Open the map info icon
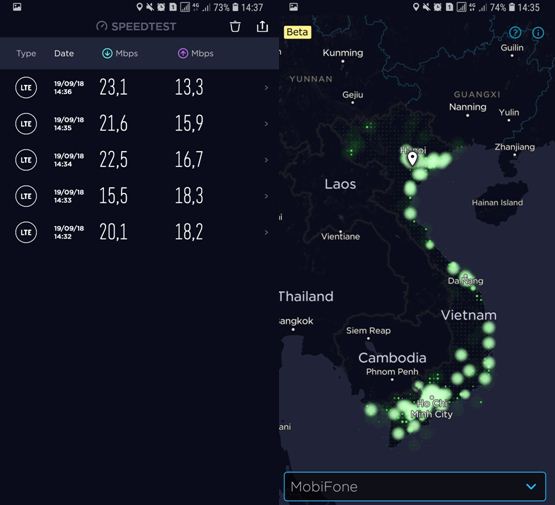The width and height of the screenshot is (555, 505). [538, 33]
